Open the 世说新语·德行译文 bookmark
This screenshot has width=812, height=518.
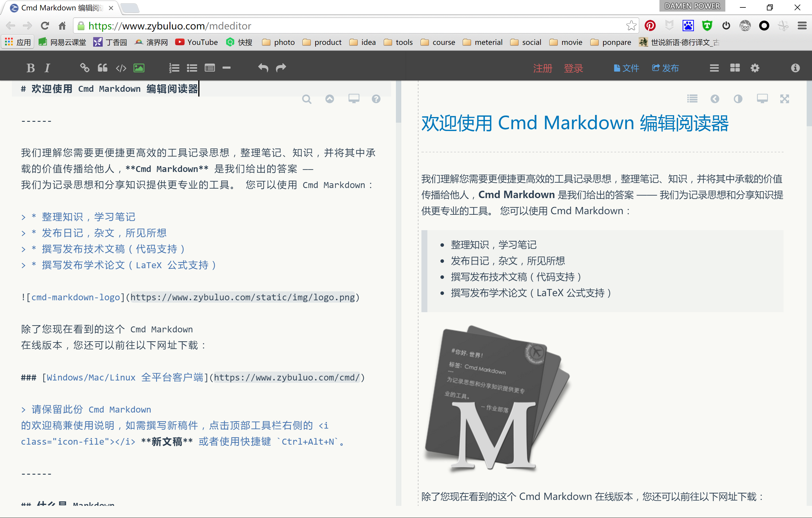click(679, 42)
